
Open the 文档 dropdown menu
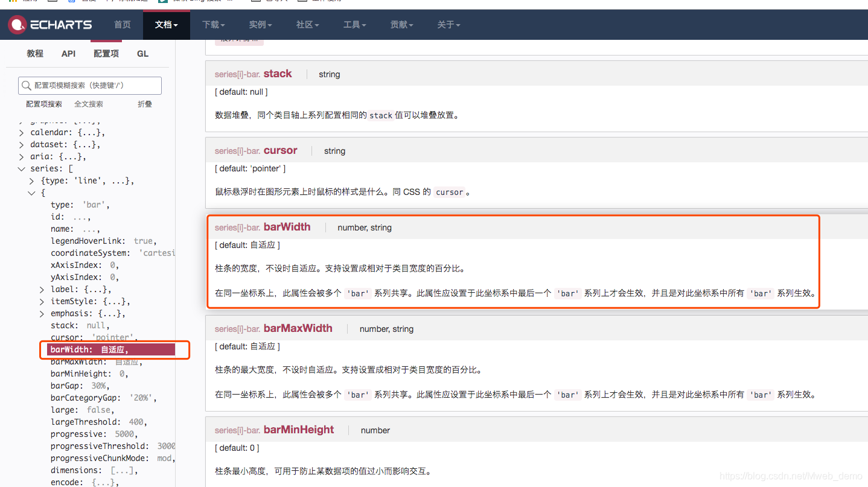coord(167,25)
